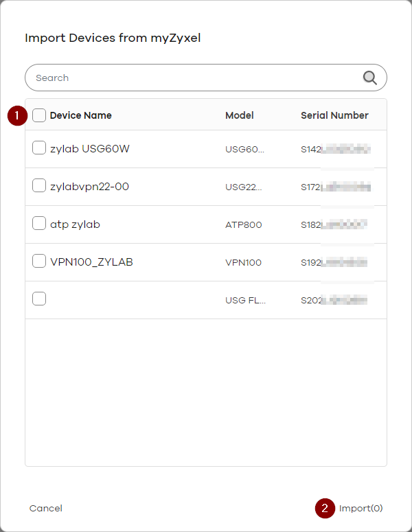Viewport: 412px width, 532px height.
Task: Click the USG FL... model cell
Action: pos(245,300)
